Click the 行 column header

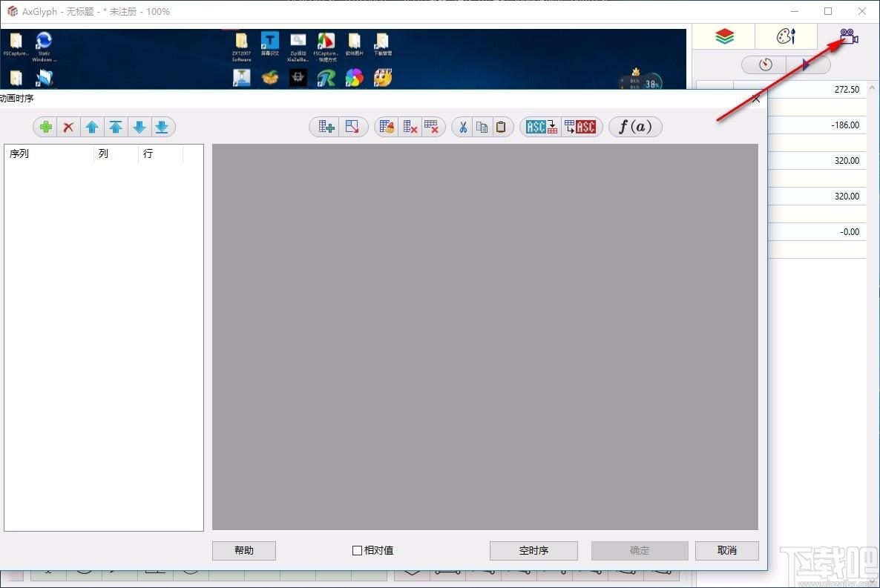160,153
